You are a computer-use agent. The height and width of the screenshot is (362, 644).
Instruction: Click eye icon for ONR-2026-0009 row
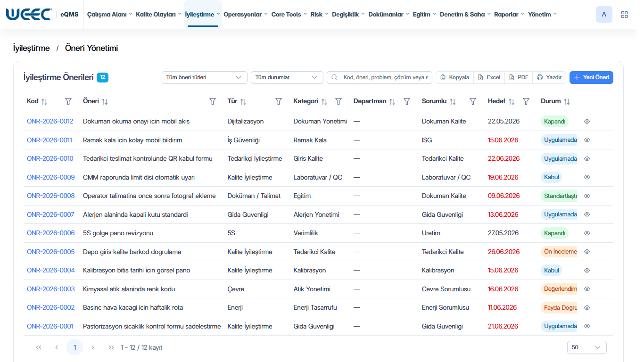point(587,177)
